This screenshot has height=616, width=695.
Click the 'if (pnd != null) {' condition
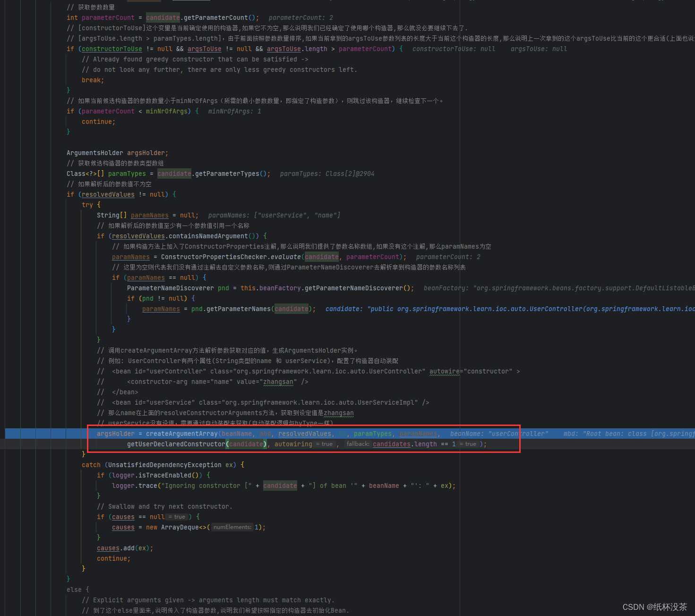click(x=161, y=298)
